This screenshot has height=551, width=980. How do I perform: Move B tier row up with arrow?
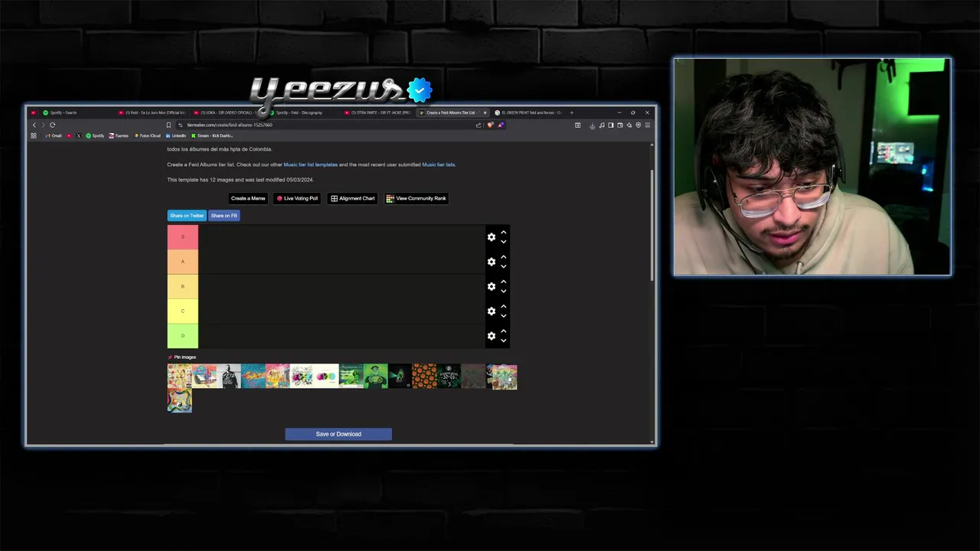point(503,282)
